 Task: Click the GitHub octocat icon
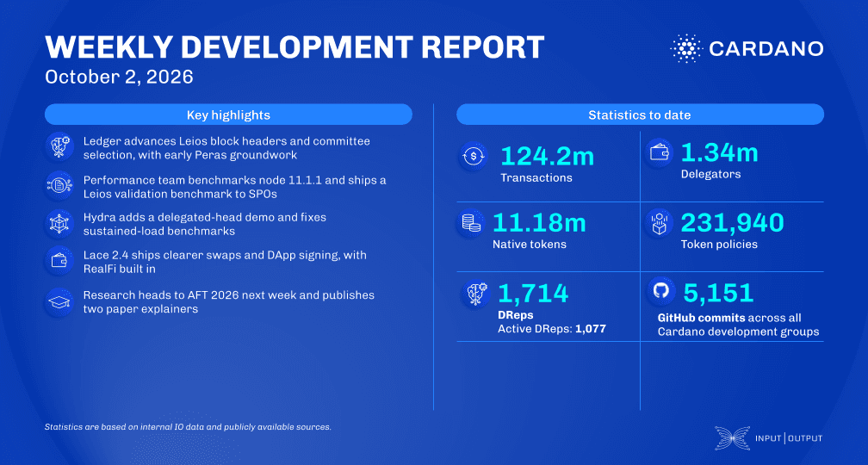click(x=661, y=290)
